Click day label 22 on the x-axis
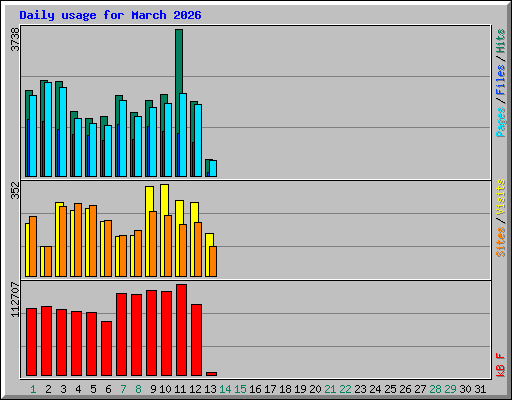 (x=345, y=389)
